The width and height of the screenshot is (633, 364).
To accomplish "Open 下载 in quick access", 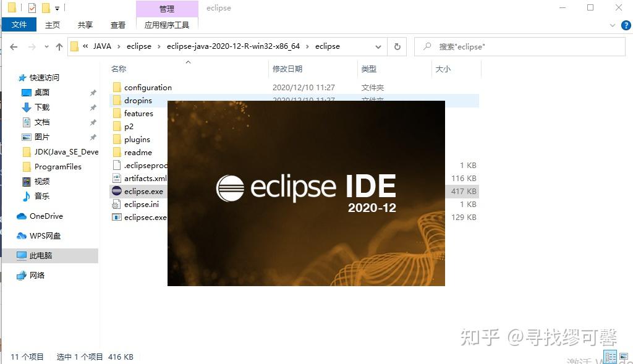I will point(41,107).
